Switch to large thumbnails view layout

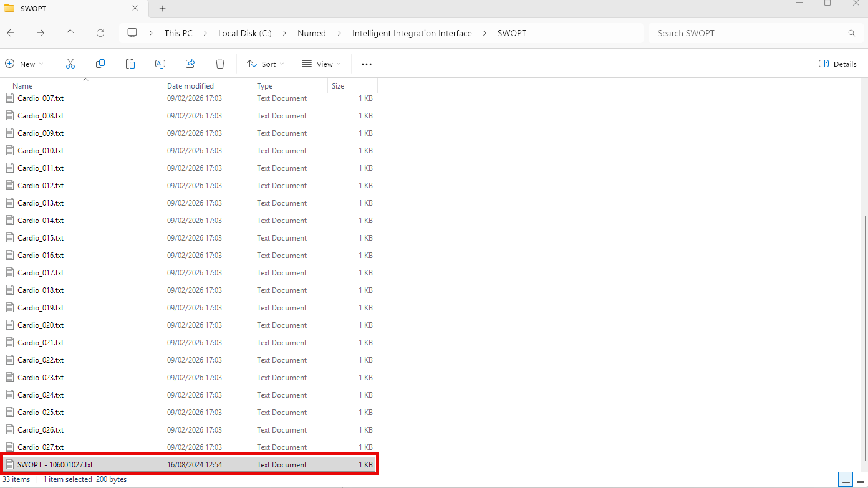[x=860, y=479]
